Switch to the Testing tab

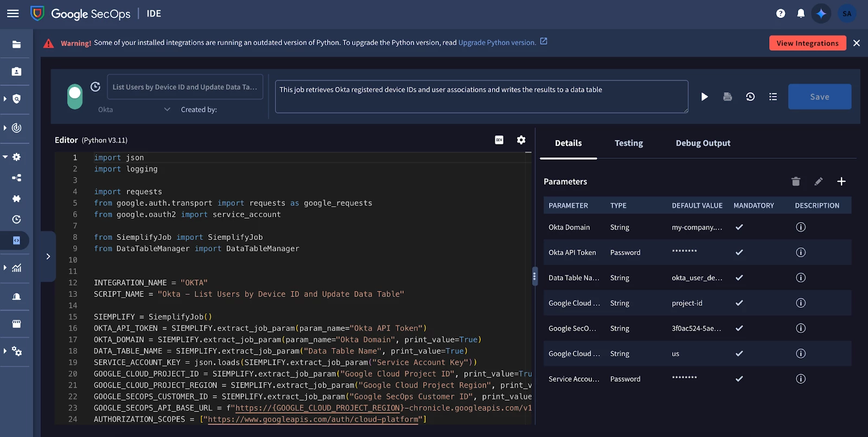[629, 143]
